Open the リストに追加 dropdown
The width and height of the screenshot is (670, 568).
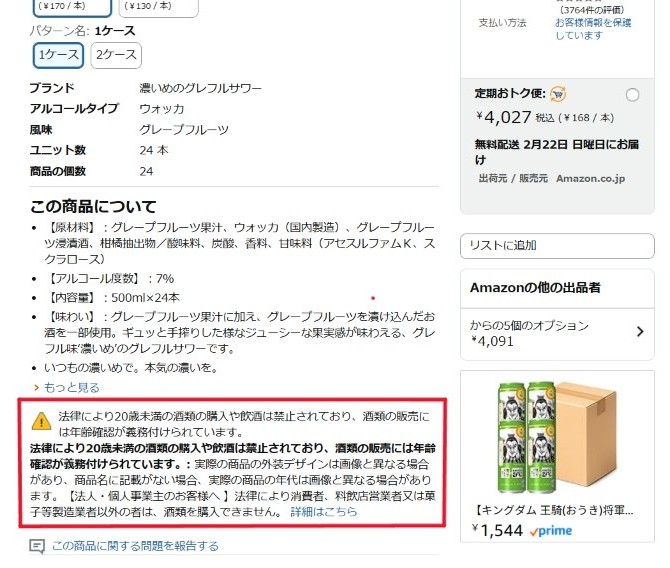(557, 246)
